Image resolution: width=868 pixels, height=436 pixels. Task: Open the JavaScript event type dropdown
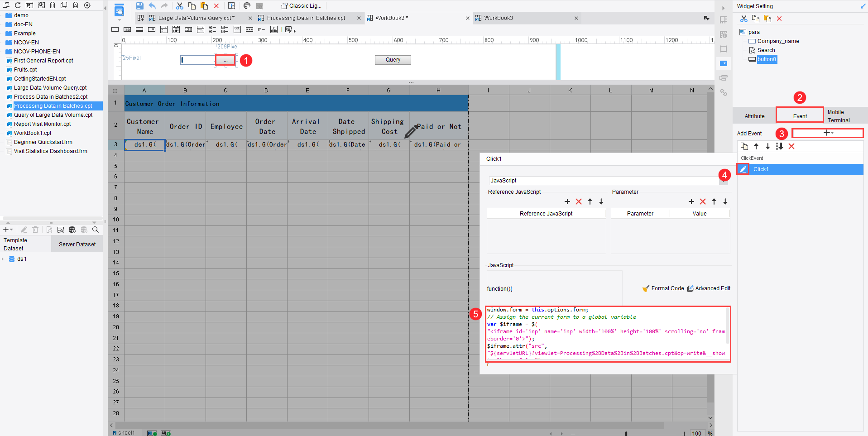point(724,181)
